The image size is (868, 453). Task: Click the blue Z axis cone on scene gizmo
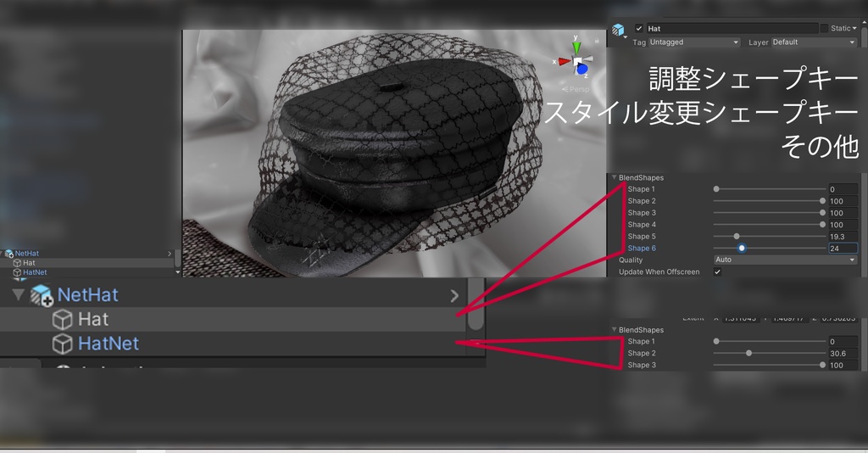click(x=581, y=70)
